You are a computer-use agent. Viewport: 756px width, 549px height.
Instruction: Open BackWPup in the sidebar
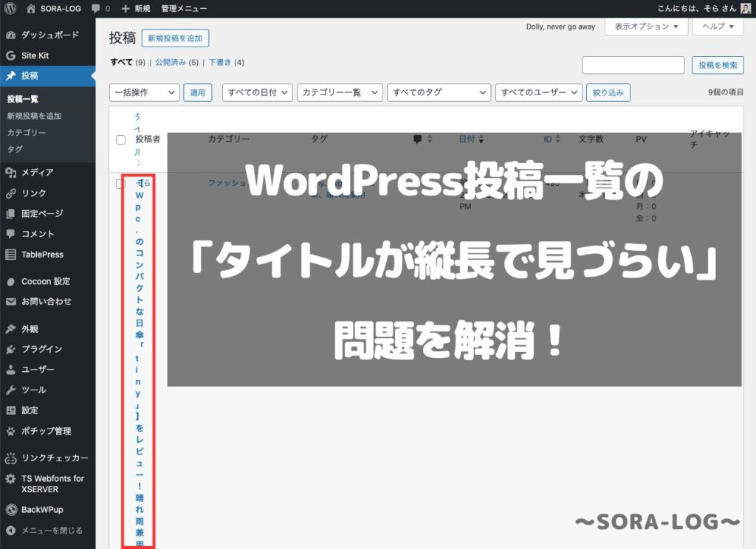[42, 510]
